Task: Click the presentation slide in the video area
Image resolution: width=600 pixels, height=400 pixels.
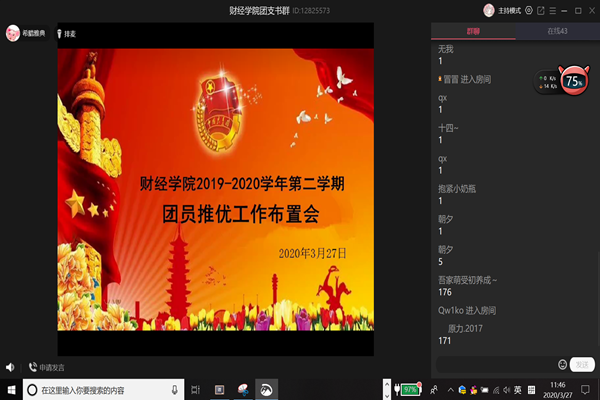Action: [x=215, y=190]
